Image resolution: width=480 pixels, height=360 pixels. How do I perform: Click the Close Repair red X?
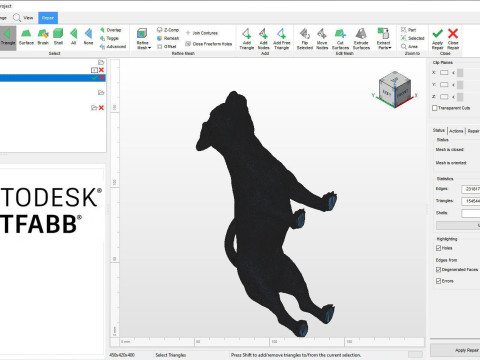click(x=453, y=39)
